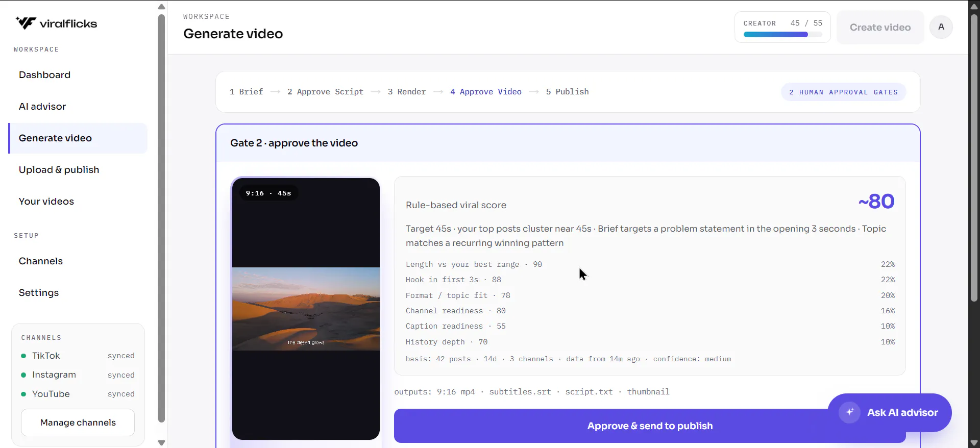Go to AI advisor page
980x448 pixels.
click(x=78, y=107)
